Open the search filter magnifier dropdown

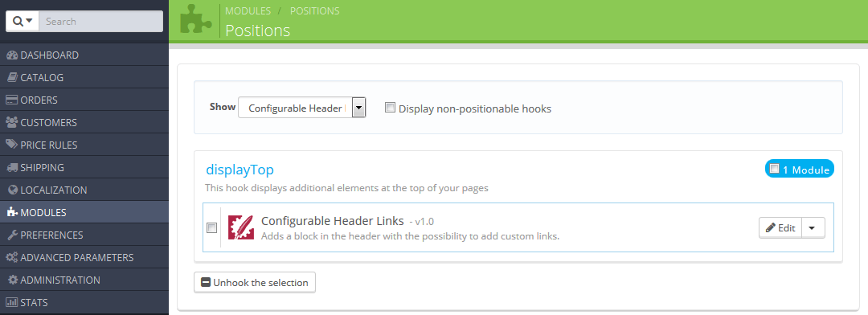[23, 22]
